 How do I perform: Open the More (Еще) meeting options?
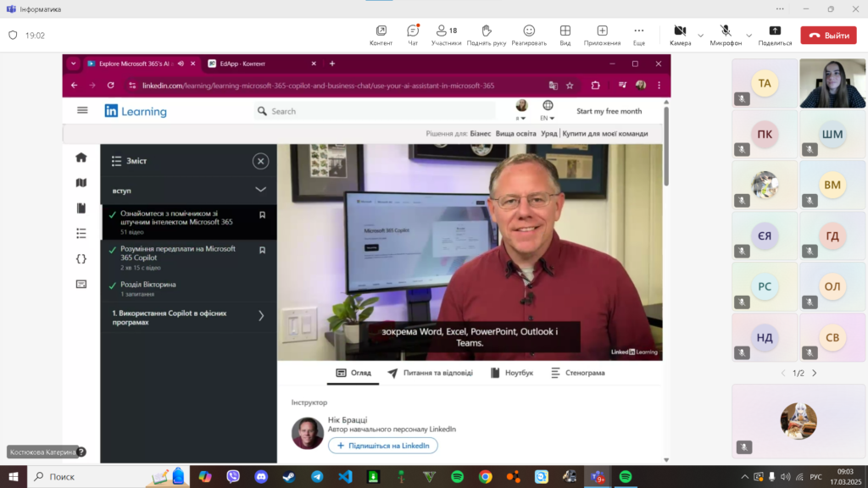(639, 36)
